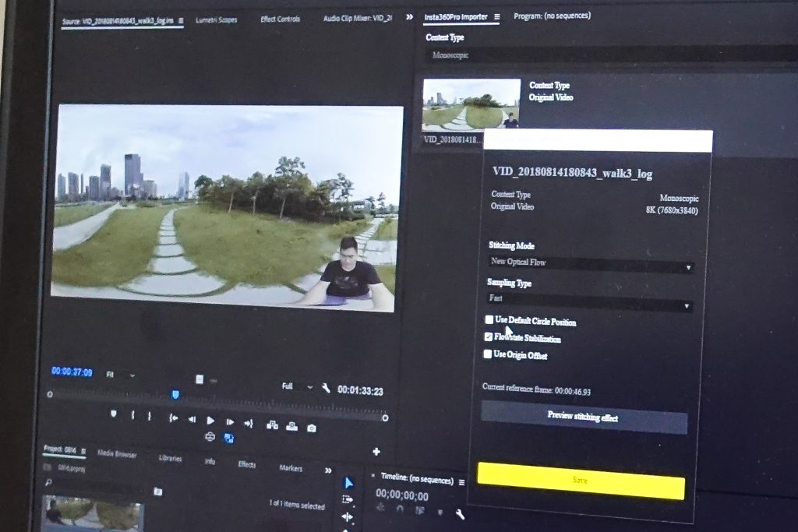Click the Mark Out bracket icon
This screenshot has height=532, width=798.
click(149, 416)
